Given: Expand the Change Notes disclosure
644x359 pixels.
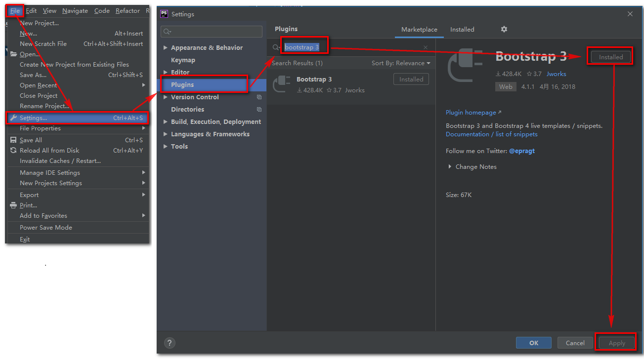Looking at the screenshot, I should [x=450, y=167].
